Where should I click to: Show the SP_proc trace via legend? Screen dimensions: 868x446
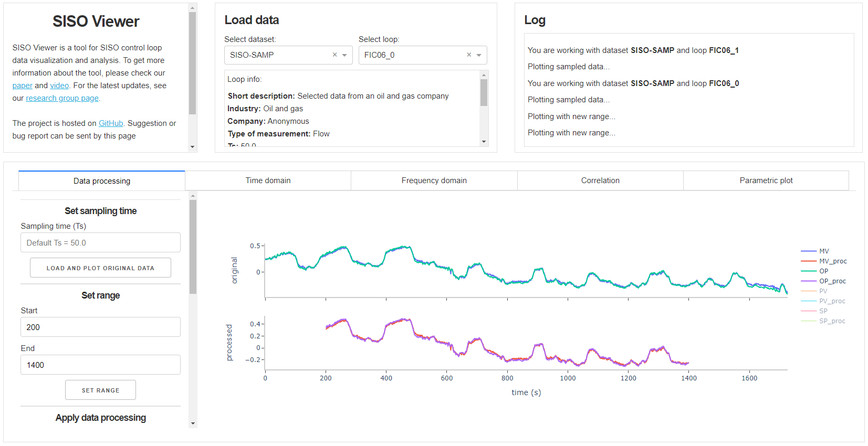(x=823, y=321)
